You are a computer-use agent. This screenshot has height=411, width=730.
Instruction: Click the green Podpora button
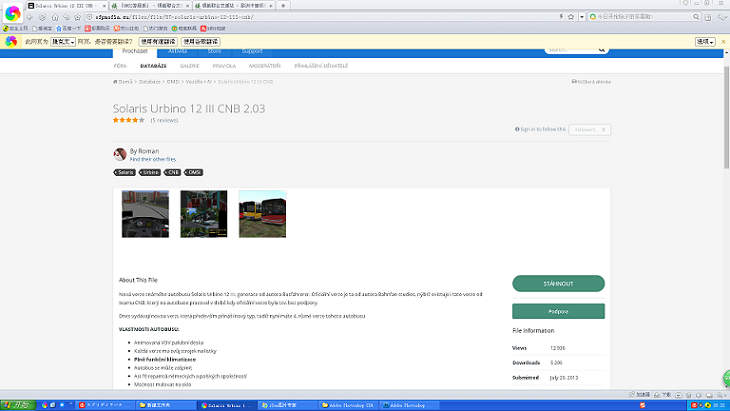pyautogui.click(x=558, y=311)
